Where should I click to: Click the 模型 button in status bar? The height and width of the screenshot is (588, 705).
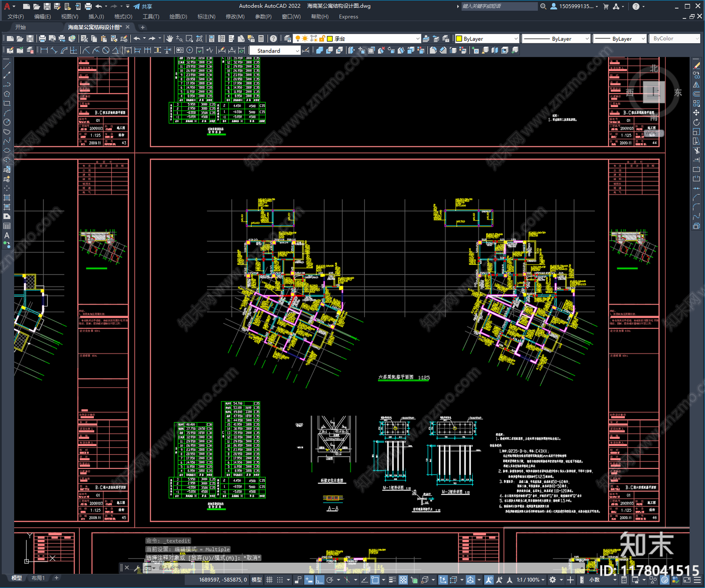click(256, 580)
